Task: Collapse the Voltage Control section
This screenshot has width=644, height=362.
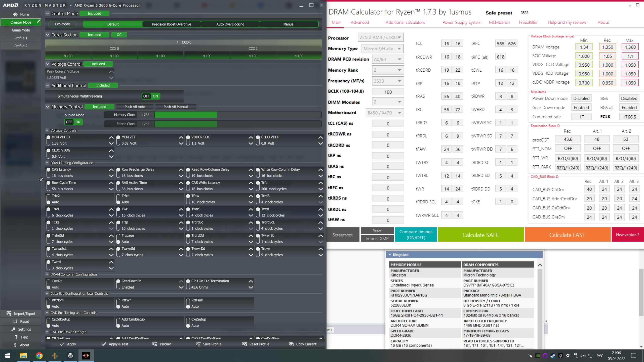Action: 47,64
